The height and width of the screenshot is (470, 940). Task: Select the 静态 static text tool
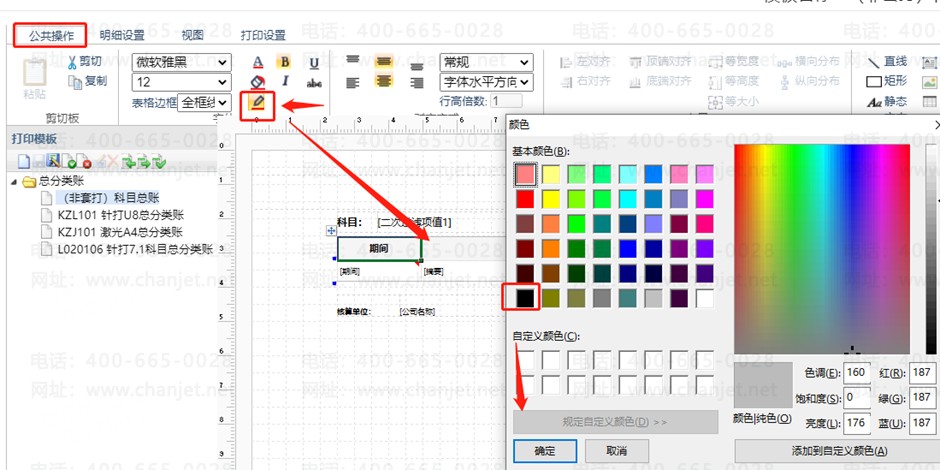(887, 101)
